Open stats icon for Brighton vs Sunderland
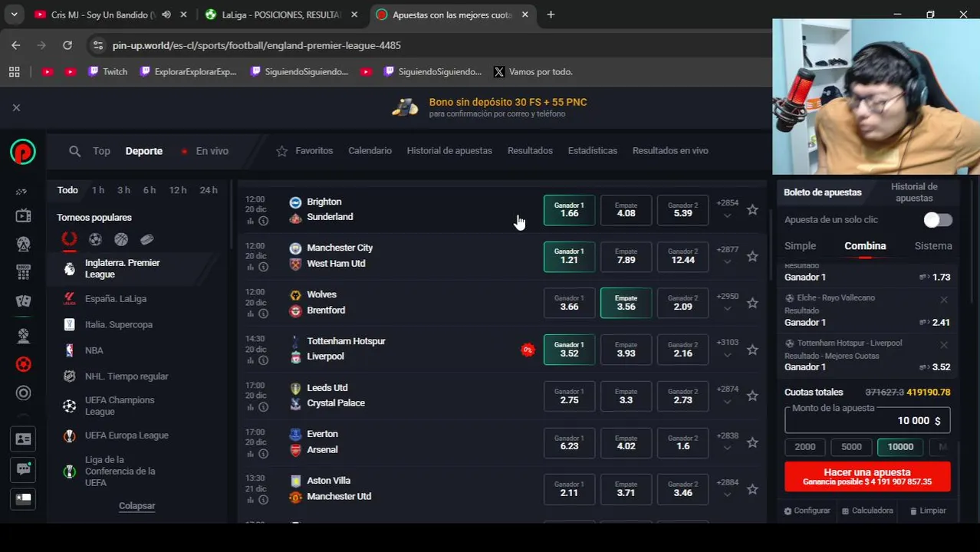 (x=250, y=221)
